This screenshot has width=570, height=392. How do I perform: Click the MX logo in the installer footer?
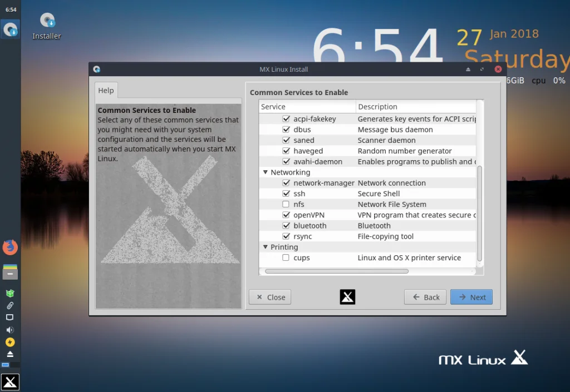347,297
